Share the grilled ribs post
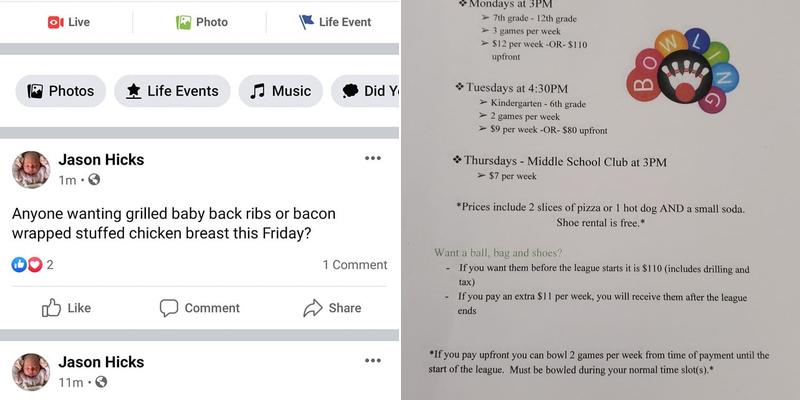 point(332,308)
